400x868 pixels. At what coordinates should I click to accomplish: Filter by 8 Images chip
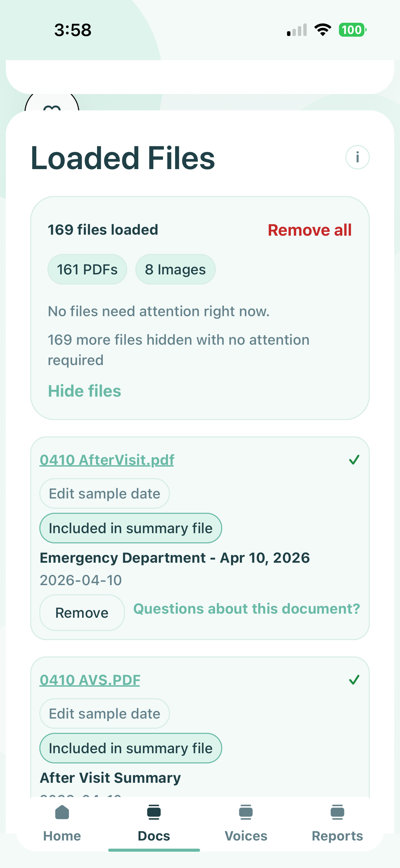point(175,269)
